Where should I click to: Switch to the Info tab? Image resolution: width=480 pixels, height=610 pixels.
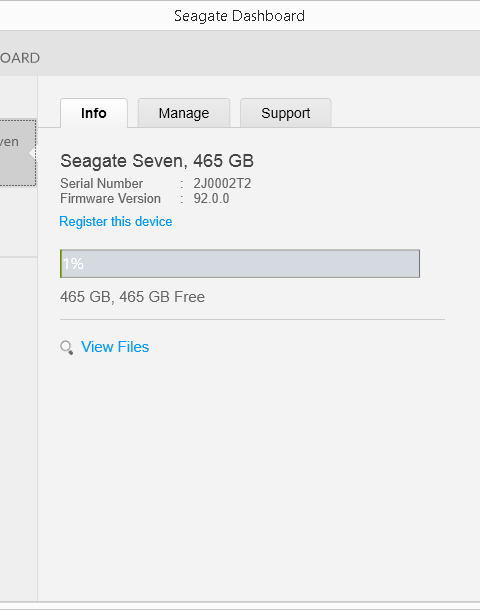[94, 113]
